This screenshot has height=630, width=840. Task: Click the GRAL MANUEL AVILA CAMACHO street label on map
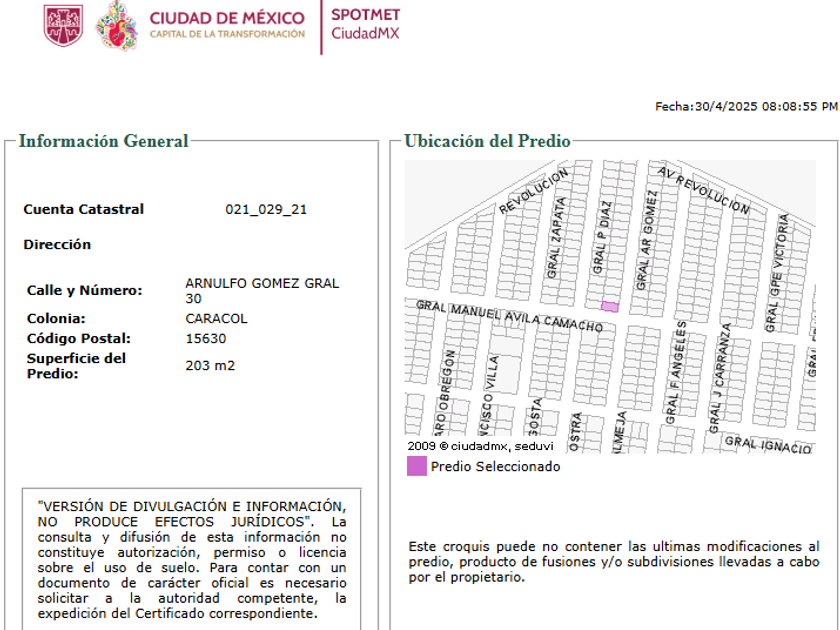coord(509,316)
